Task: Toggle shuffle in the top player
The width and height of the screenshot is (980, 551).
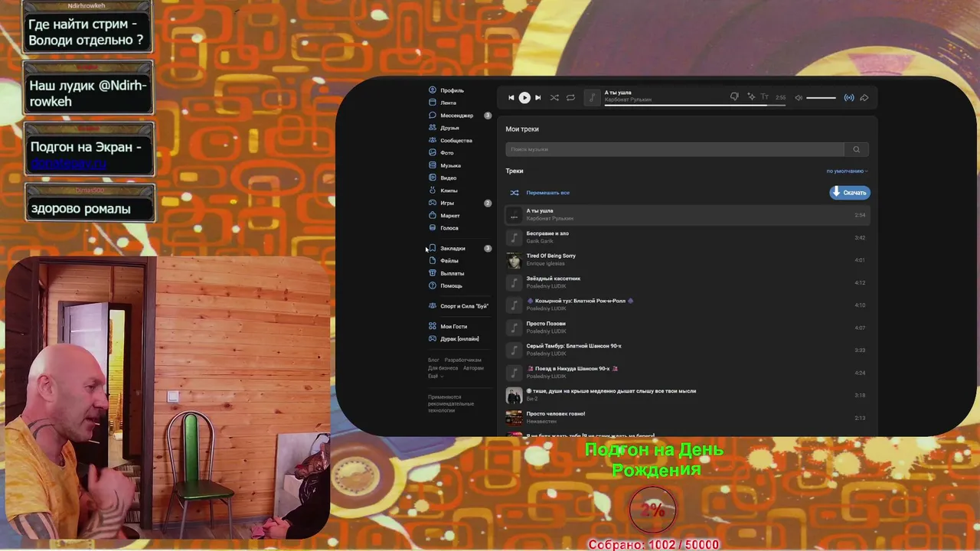Action: coord(554,97)
